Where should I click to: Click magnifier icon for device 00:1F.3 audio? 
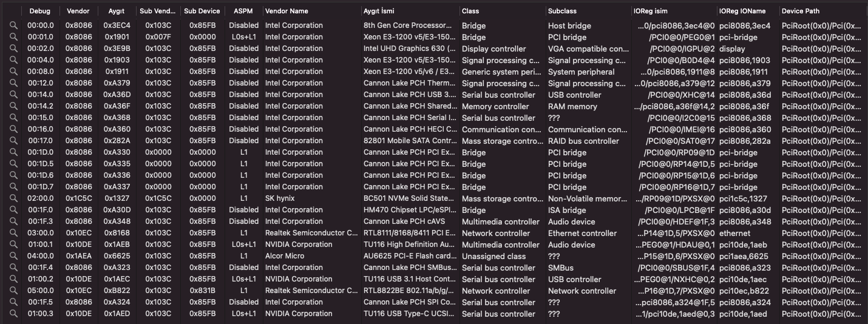(13, 221)
